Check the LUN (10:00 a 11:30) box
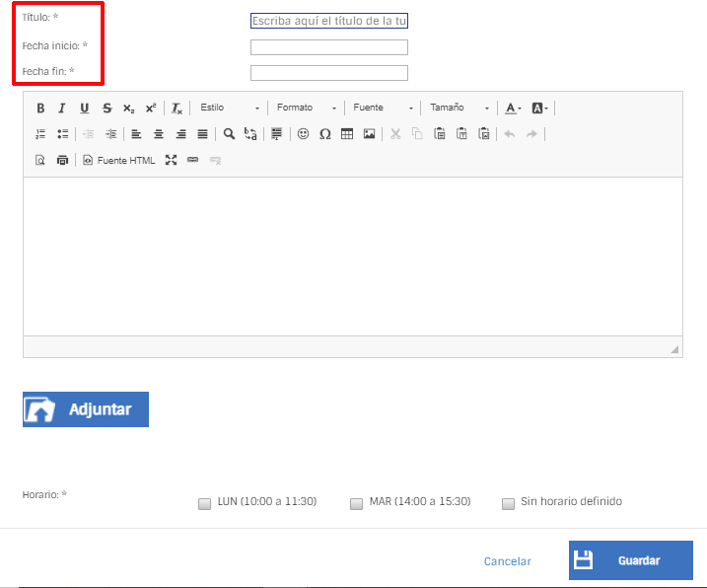707x588 pixels. pyautogui.click(x=205, y=503)
